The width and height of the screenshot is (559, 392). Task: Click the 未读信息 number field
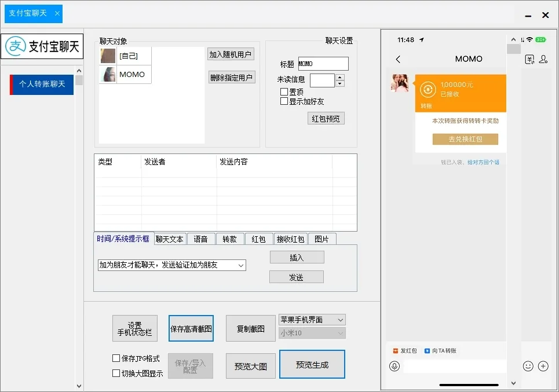point(323,80)
